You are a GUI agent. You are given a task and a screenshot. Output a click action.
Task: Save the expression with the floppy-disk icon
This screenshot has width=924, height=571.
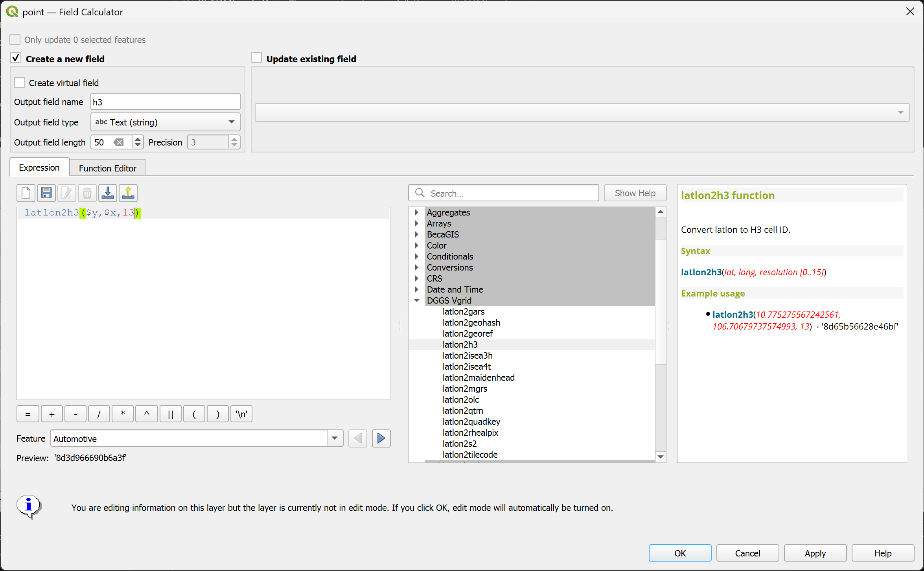point(46,193)
